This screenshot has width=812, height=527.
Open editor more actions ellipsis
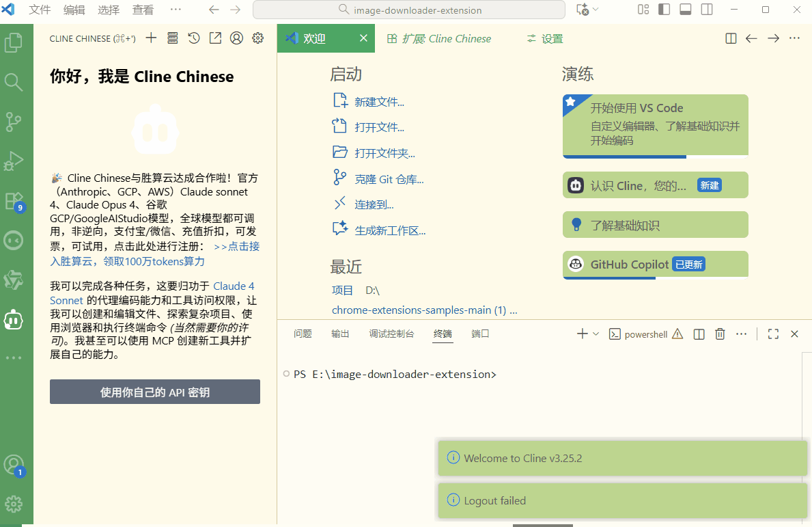pos(794,38)
